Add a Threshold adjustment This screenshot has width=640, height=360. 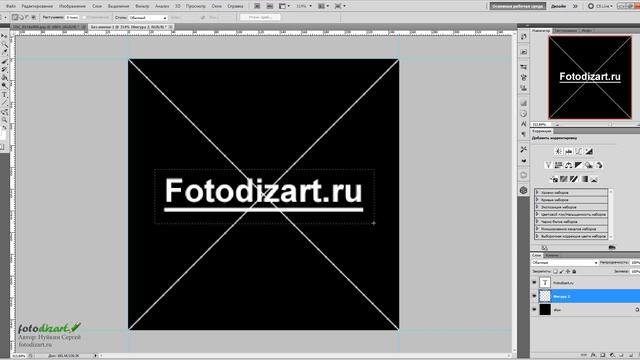pos(574,179)
